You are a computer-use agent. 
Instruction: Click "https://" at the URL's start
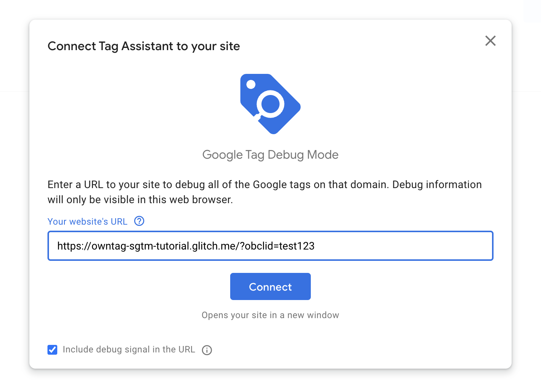[x=74, y=246]
